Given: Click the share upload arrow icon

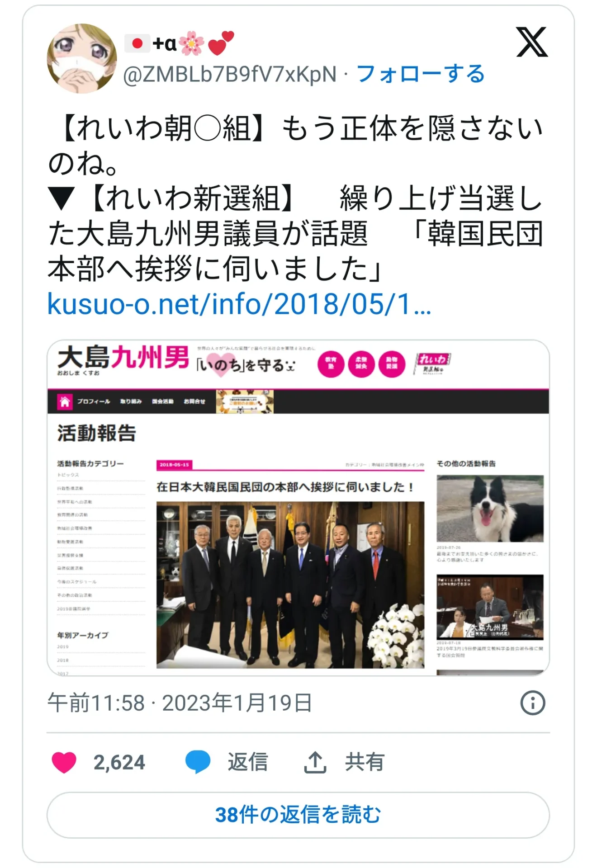Looking at the screenshot, I should pos(315,762).
